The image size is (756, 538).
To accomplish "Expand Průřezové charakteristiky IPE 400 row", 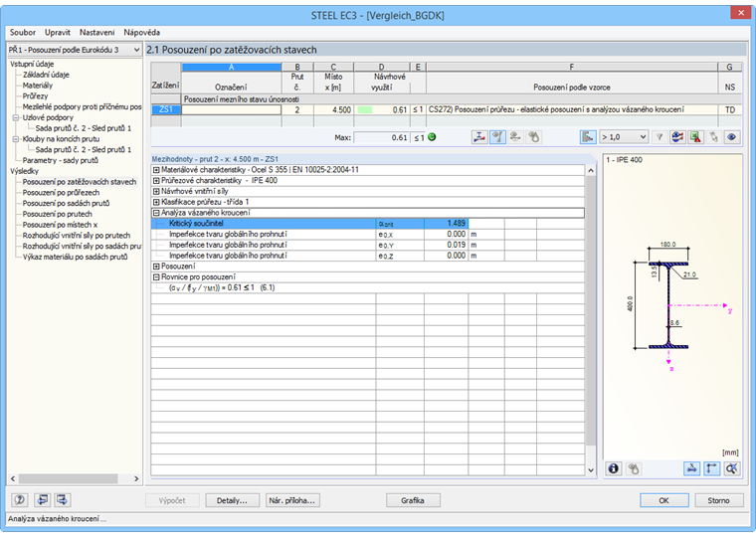I will point(156,181).
